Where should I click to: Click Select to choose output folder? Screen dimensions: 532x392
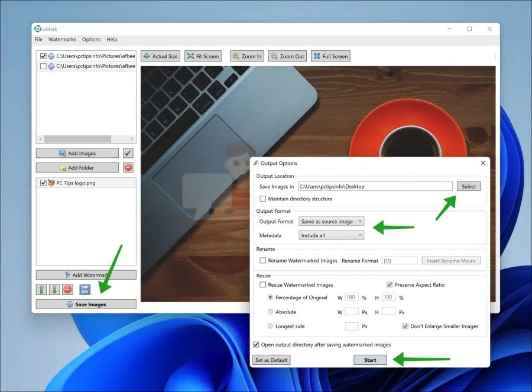point(469,186)
